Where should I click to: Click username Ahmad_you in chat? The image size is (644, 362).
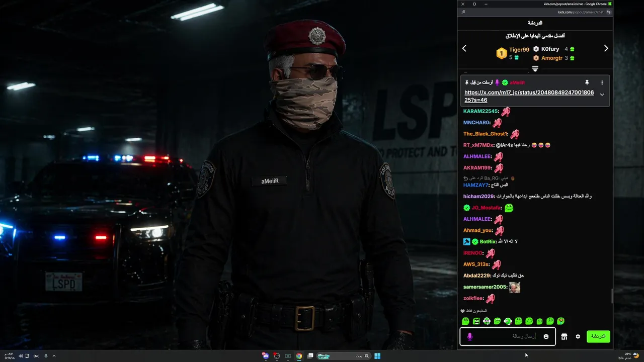click(478, 230)
